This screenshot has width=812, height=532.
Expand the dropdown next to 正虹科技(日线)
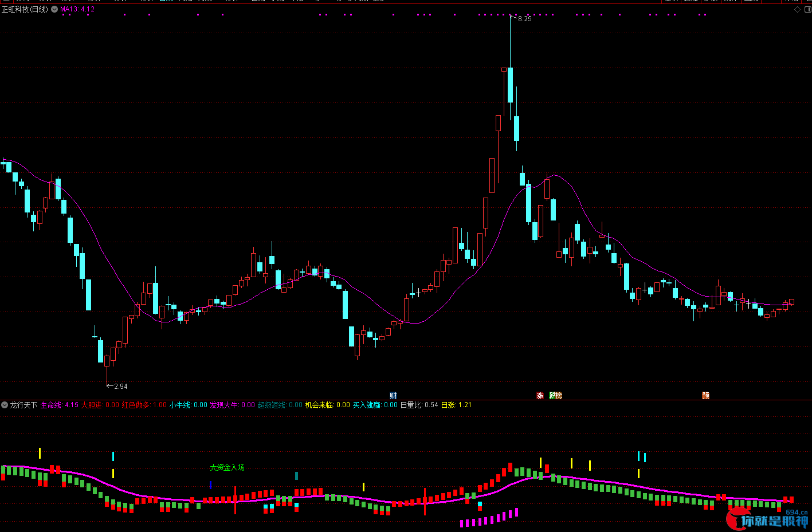(x=54, y=9)
